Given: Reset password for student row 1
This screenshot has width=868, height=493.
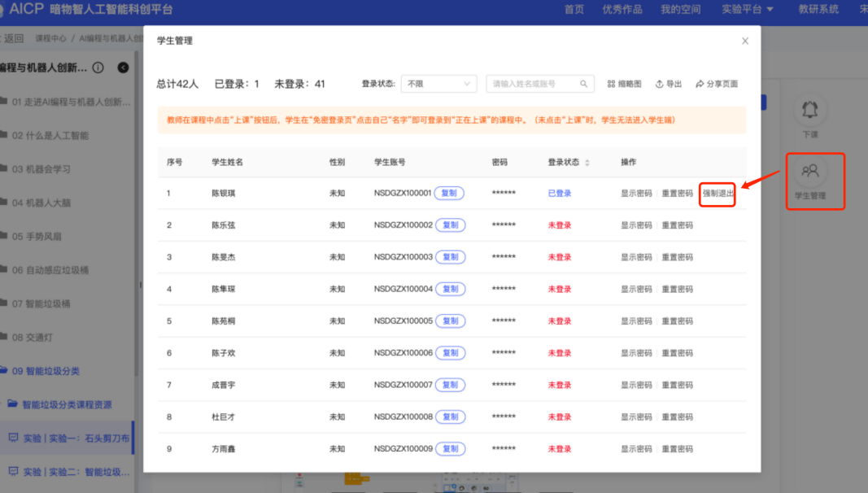Looking at the screenshot, I should pos(678,193).
